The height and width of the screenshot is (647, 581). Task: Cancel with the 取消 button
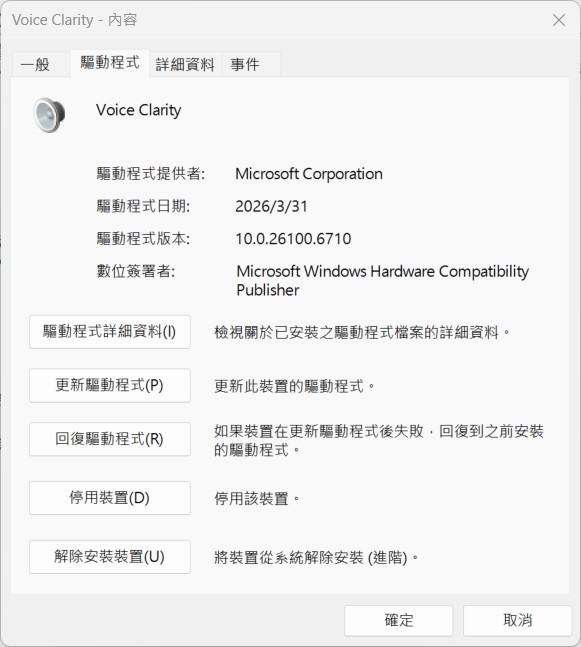517,621
